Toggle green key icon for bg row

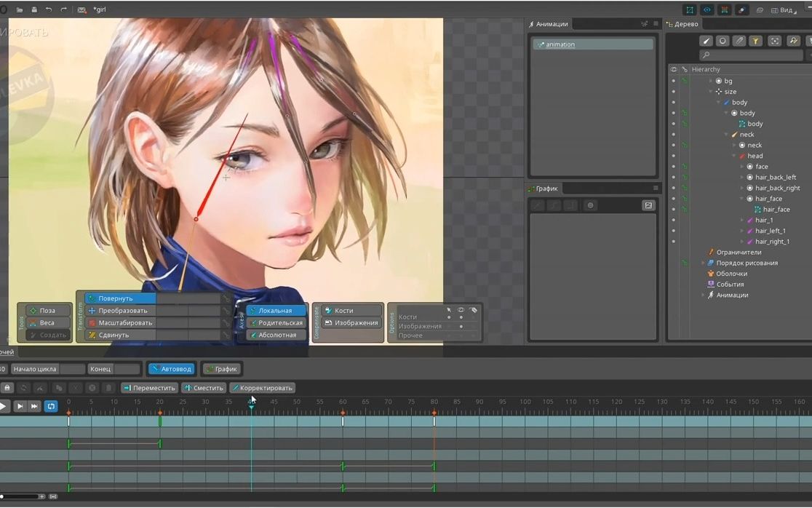684,81
